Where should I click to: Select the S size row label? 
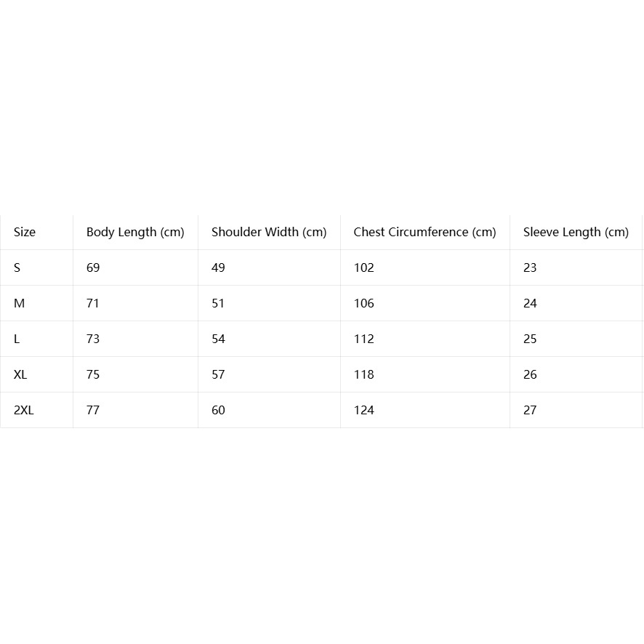17,267
